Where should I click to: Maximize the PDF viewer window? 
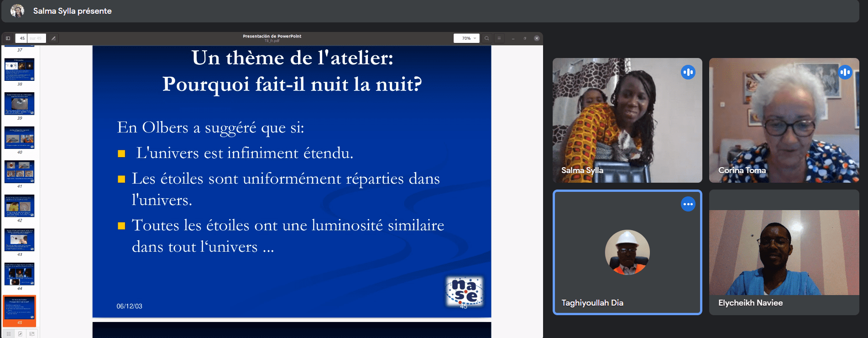525,38
